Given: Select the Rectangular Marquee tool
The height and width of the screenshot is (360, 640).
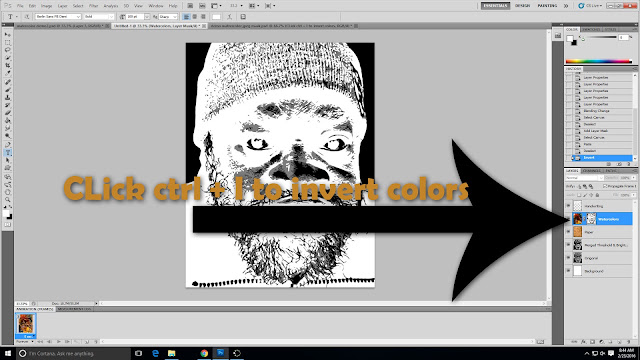Looking at the screenshot, I should tap(7, 42).
